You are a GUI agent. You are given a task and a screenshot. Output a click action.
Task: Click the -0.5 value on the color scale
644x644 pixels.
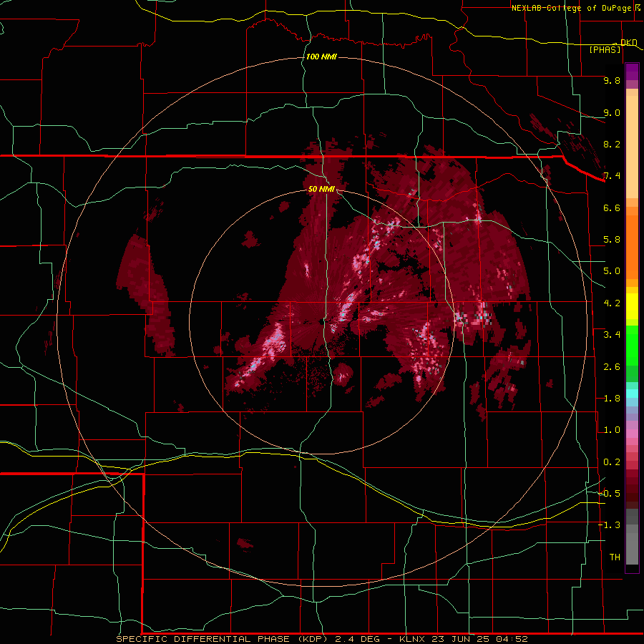tap(609, 494)
